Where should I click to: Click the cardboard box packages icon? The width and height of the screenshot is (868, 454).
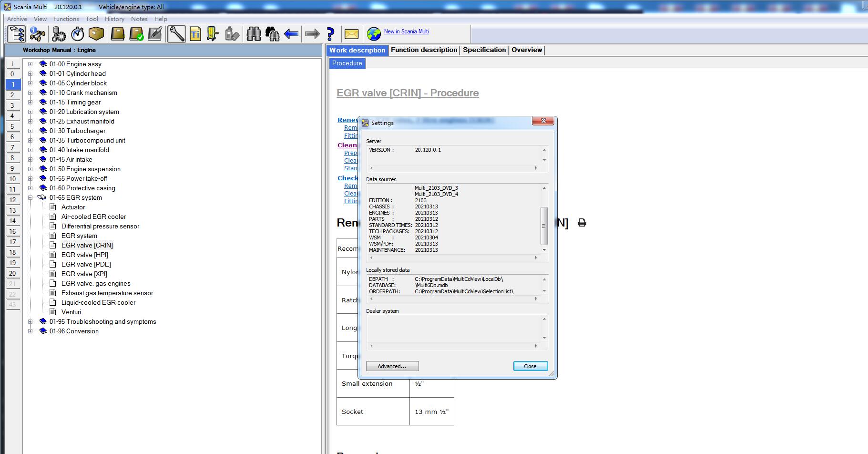tap(97, 34)
